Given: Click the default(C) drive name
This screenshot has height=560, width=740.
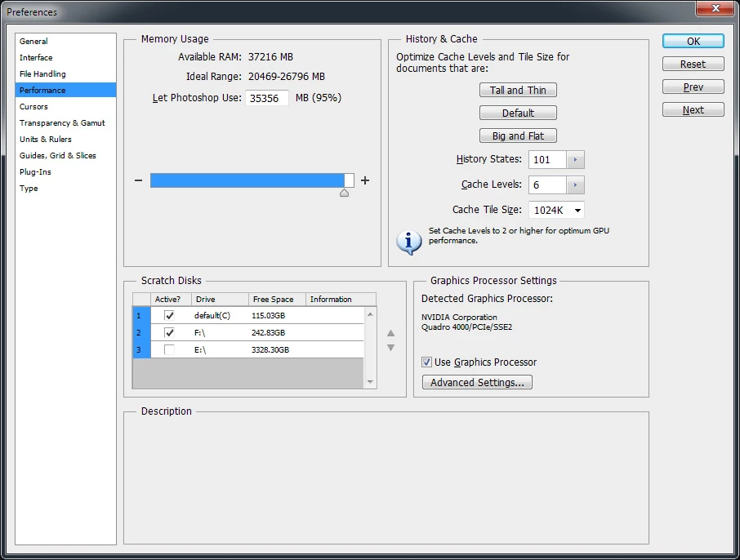Looking at the screenshot, I should tap(212, 316).
